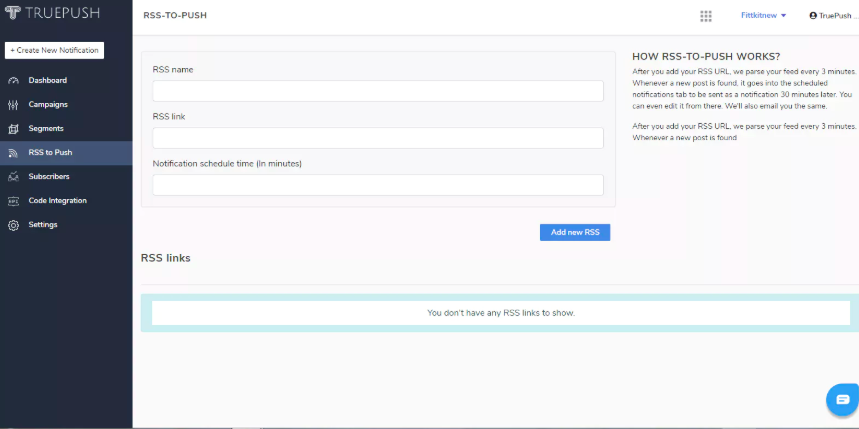Click the RSS to Push feed icon

point(14,153)
